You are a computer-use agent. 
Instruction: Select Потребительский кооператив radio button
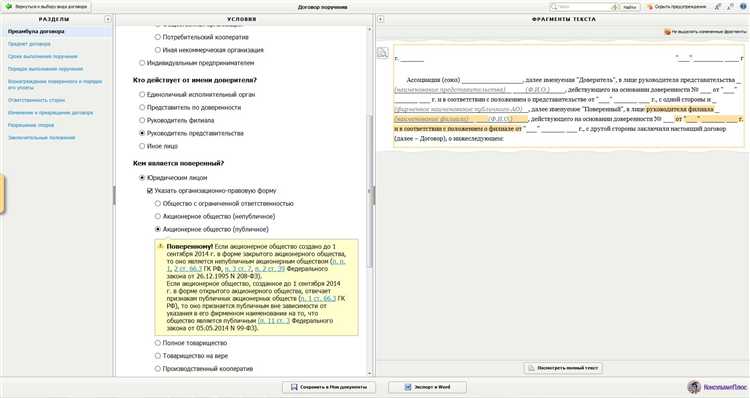tap(157, 37)
